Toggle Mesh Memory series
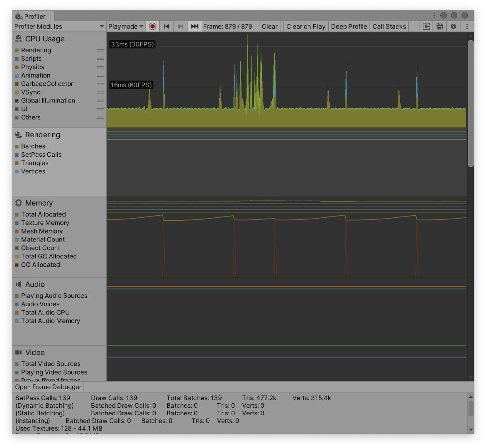This screenshot has width=486, height=448. click(x=17, y=231)
